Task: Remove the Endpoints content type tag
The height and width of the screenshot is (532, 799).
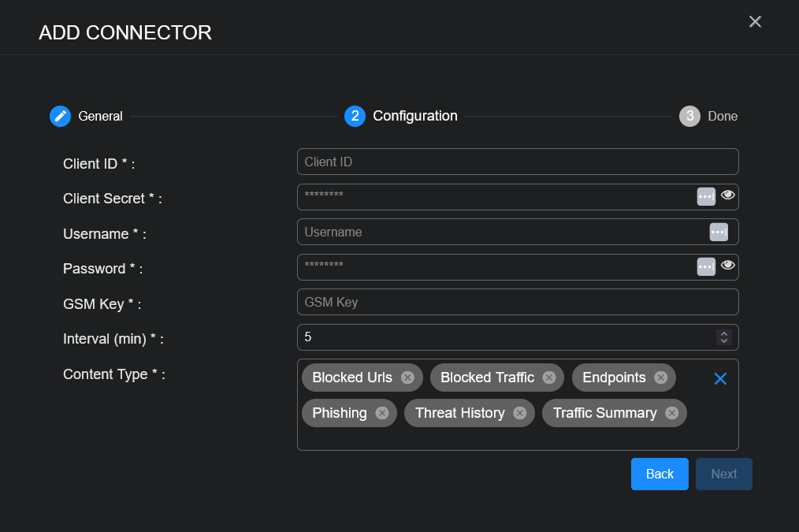Action: (x=660, y=378)
